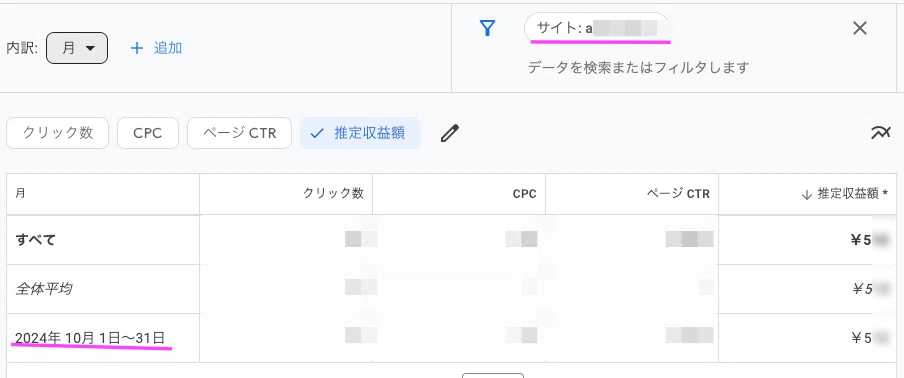Click the plus icon beside 追加

pos(137,48)
